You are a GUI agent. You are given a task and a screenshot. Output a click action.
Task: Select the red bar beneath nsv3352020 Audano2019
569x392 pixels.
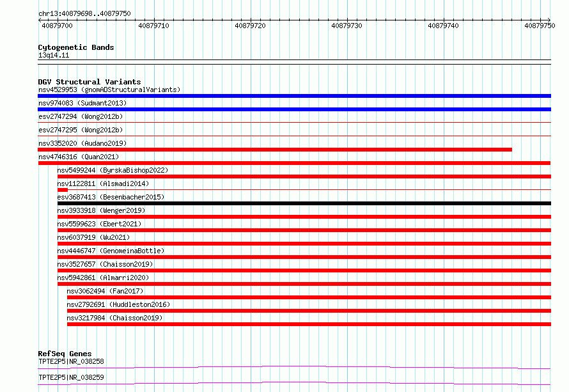click(x=275, y=150)
